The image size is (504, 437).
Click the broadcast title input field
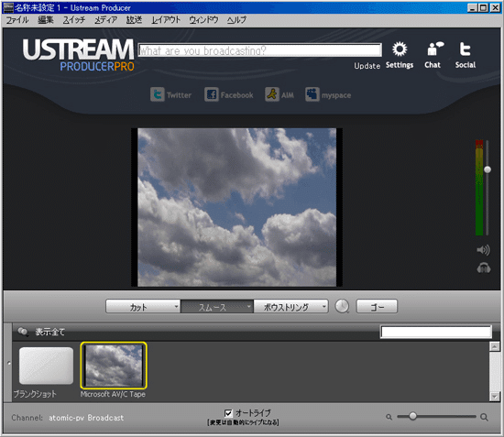pos(259,50)
